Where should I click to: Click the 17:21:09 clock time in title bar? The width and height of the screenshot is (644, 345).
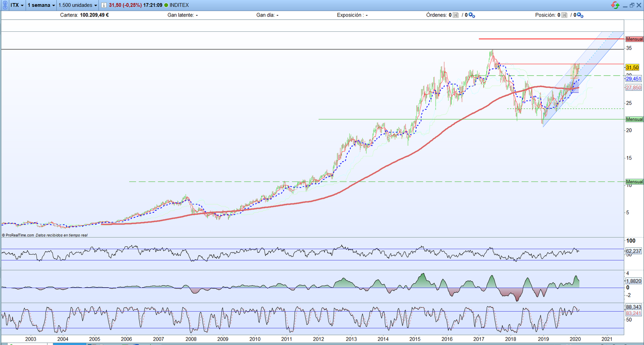coord(153,5)
